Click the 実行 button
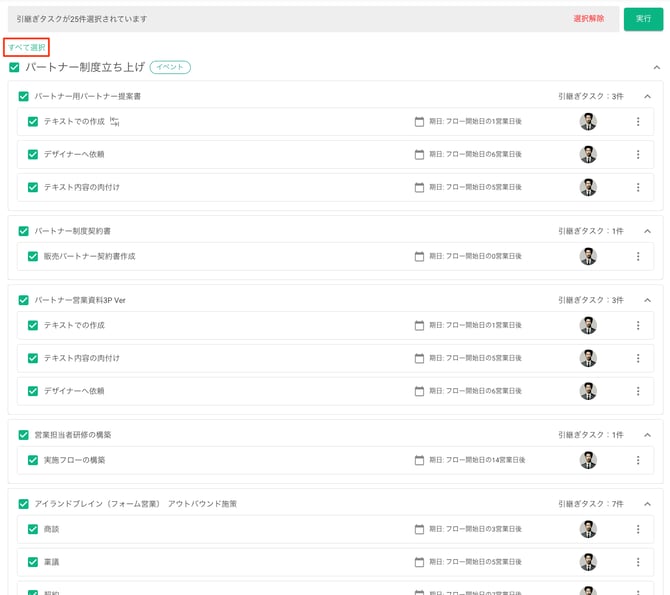The image size is (670, 595). (x=643, y=19)
